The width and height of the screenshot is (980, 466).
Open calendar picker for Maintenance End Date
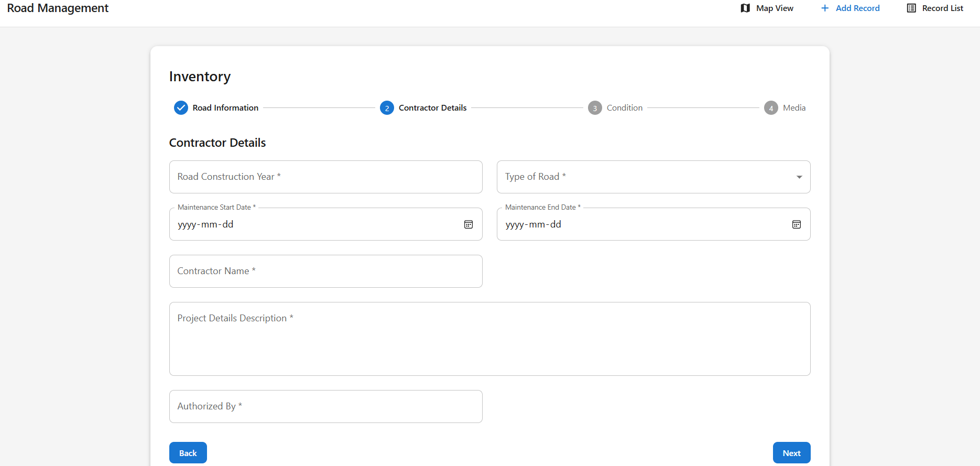pyautogui.click(x=796, y=224)
